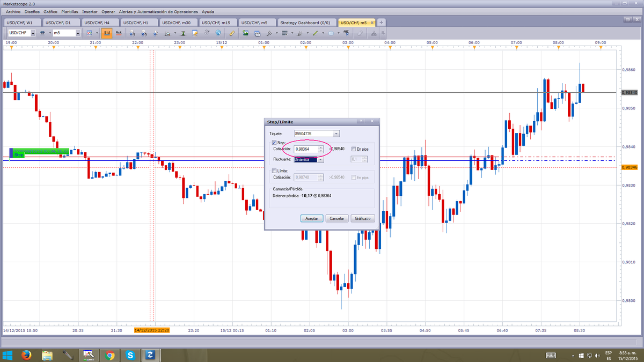Open the Operar menu
The width and height of the screenshot is (644, 362).
tap(108, 11)
